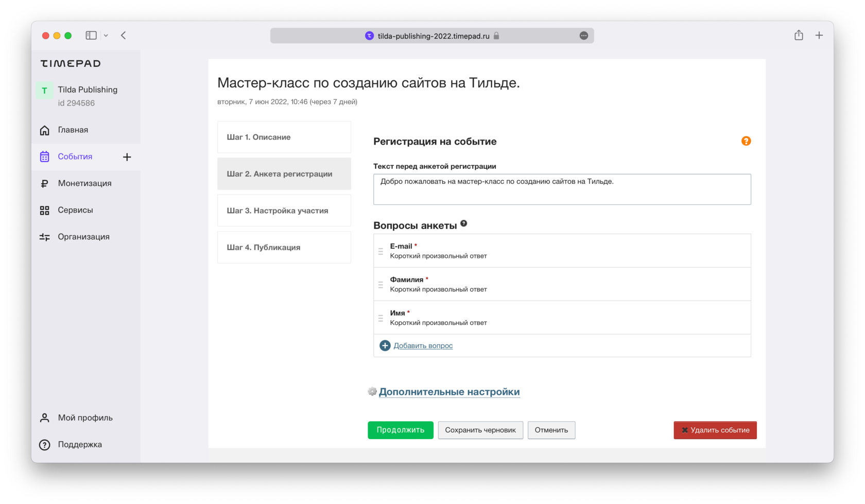This screenshot has width=865, height=504.
Task: Click the registration intro text field
Action: point(562,189)
